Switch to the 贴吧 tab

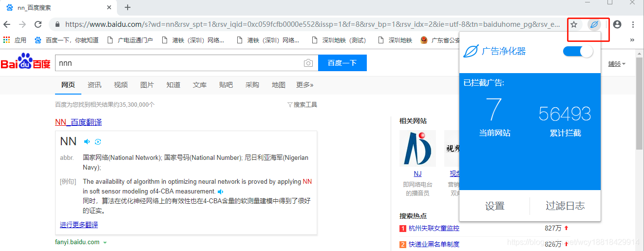(226, 85)
